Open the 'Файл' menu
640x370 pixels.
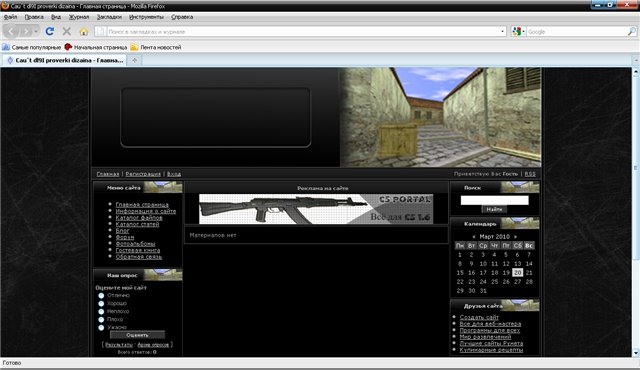tap(10, 17)
